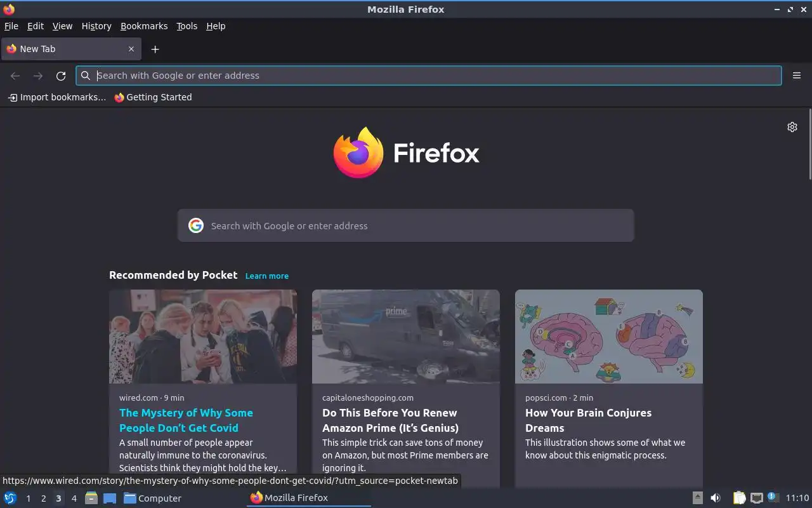Open Getting Started bookmark
Screen dimensions: 812x508
(153, 97)
